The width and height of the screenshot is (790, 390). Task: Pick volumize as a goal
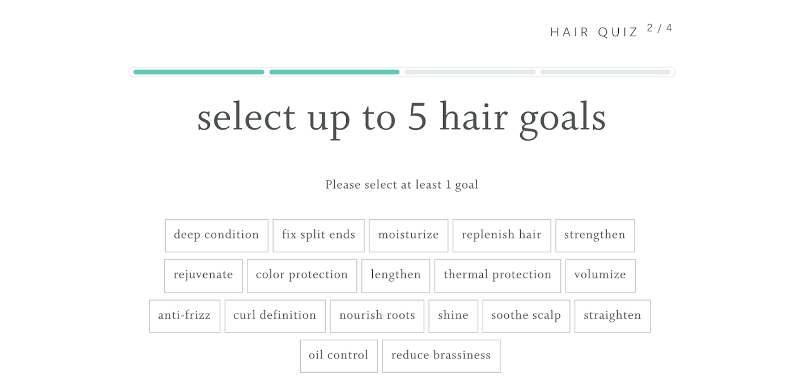(x=600, y=276)
